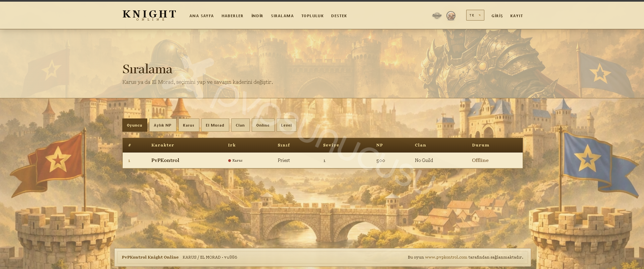Click the oval Steam-style badge icon

437,15
